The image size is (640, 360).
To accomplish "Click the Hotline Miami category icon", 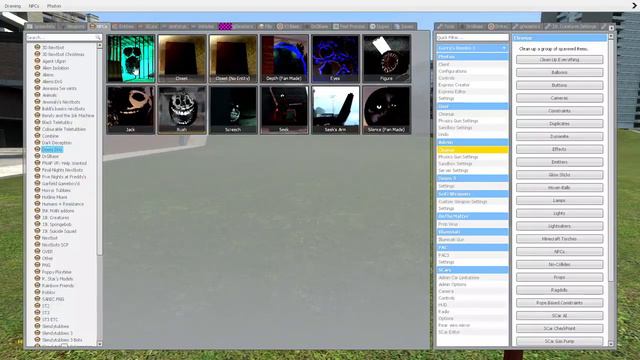I will tap(37, 197).
